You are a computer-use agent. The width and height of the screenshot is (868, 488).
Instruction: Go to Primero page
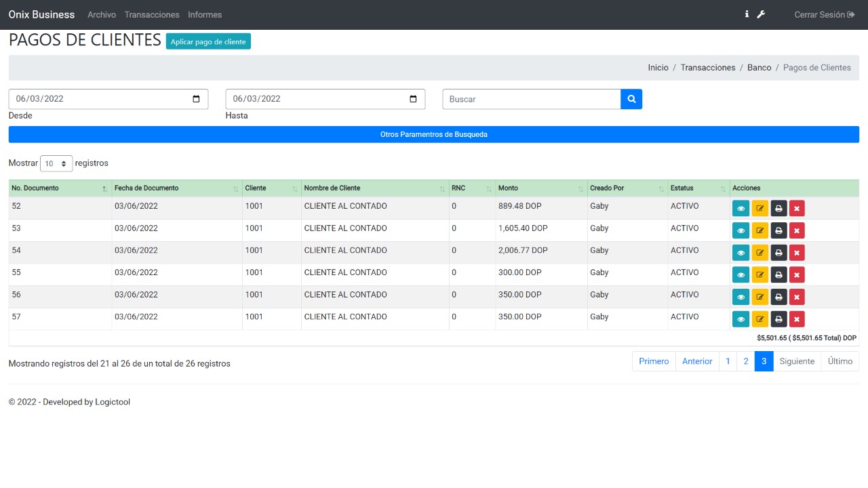pyautogui.click(x=654, y=361)
